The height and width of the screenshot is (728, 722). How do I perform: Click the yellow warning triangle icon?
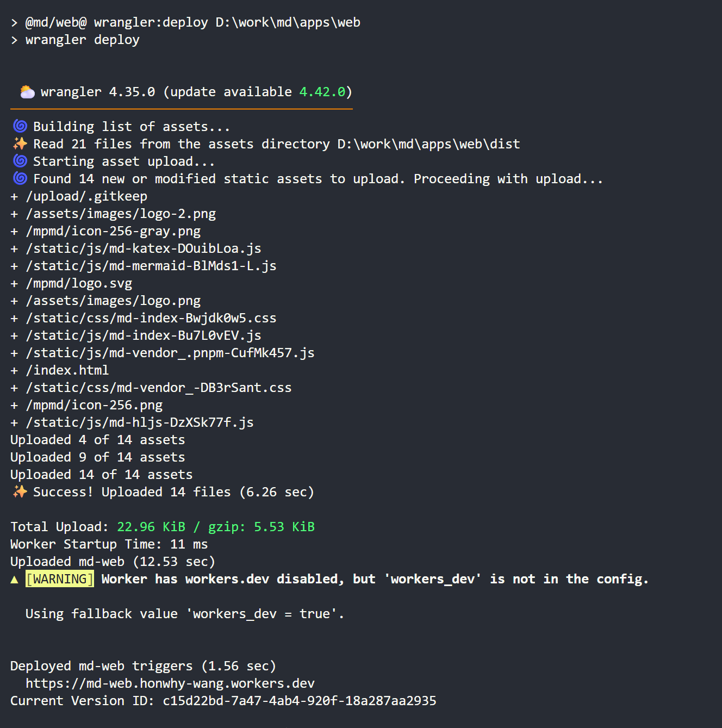(15, 580)
